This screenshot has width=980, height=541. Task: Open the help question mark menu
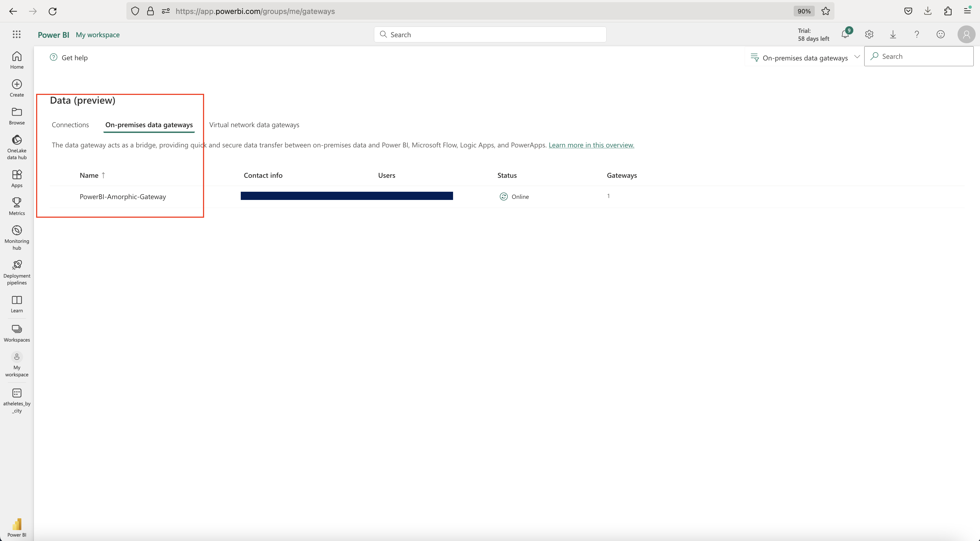pos(917,35)
